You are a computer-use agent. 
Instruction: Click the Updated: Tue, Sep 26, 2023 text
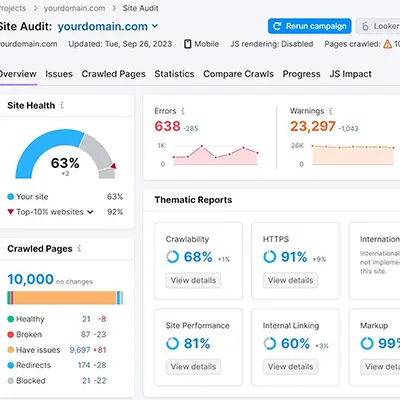[x=120, y=44]
